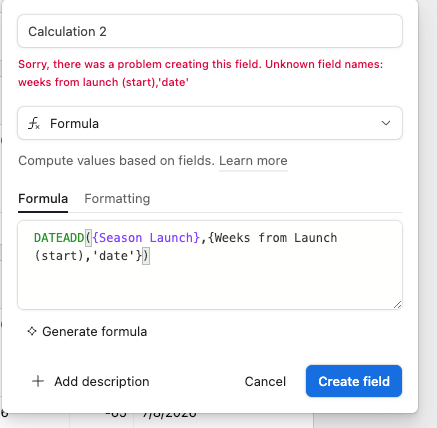Image resolution: width=437 pixels, height=428 pixels.
Task: Expand the field type dropdown chevron
Action: pyautogui.click(x=386, y=123)
